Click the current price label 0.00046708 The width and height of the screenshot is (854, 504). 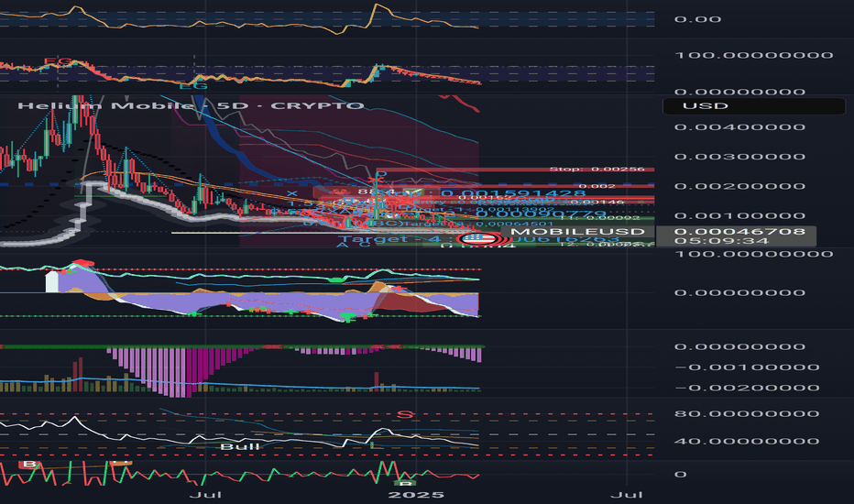click(x=739, y=232)
